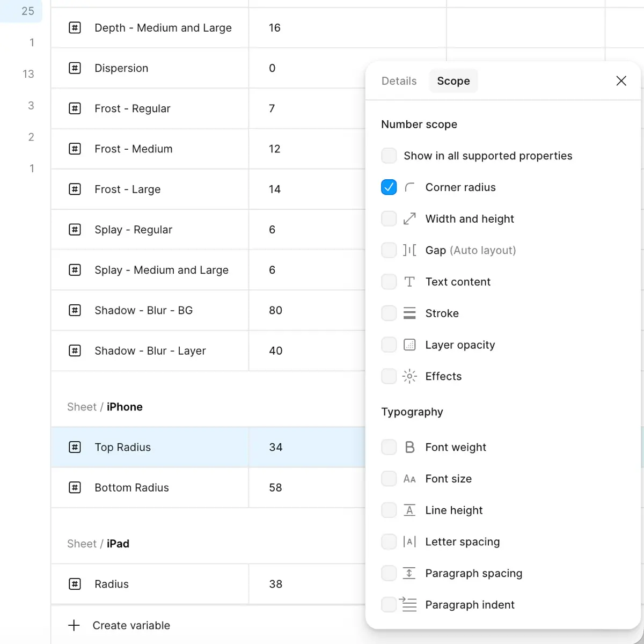Select the Scope tab

point(453,81)
